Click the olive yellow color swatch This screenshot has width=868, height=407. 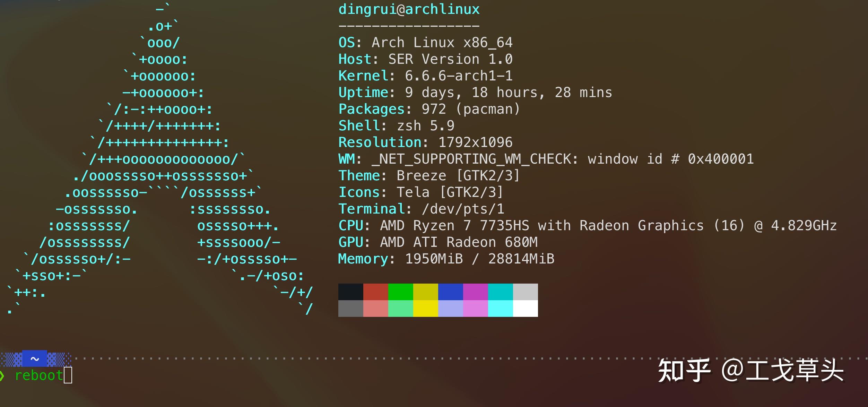[426, 292]
